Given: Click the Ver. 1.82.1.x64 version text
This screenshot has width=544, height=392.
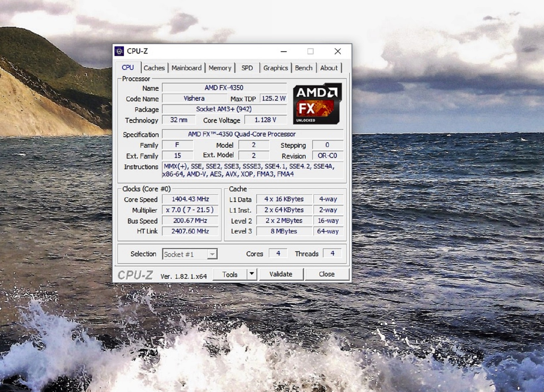Looking at the screenshot, I should [184, 276].
